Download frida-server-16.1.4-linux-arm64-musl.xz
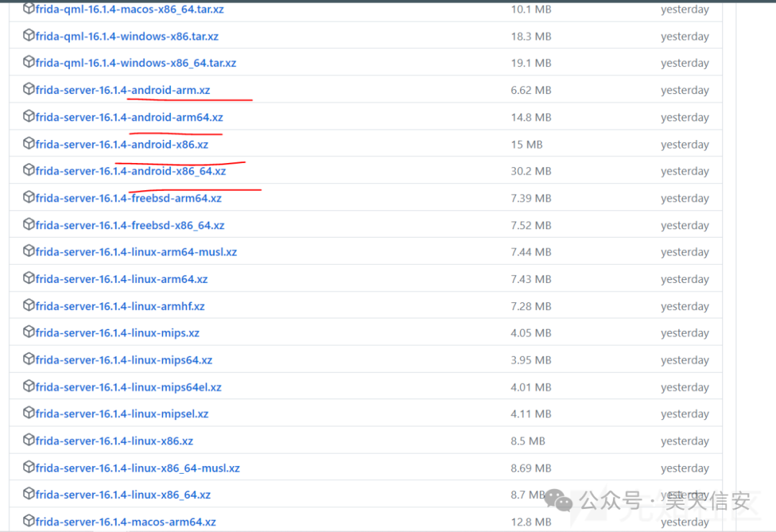The image size is (776, 532). pos(136,252)
